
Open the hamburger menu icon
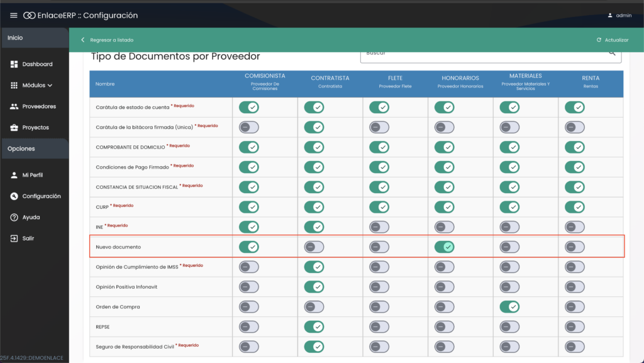14,15
